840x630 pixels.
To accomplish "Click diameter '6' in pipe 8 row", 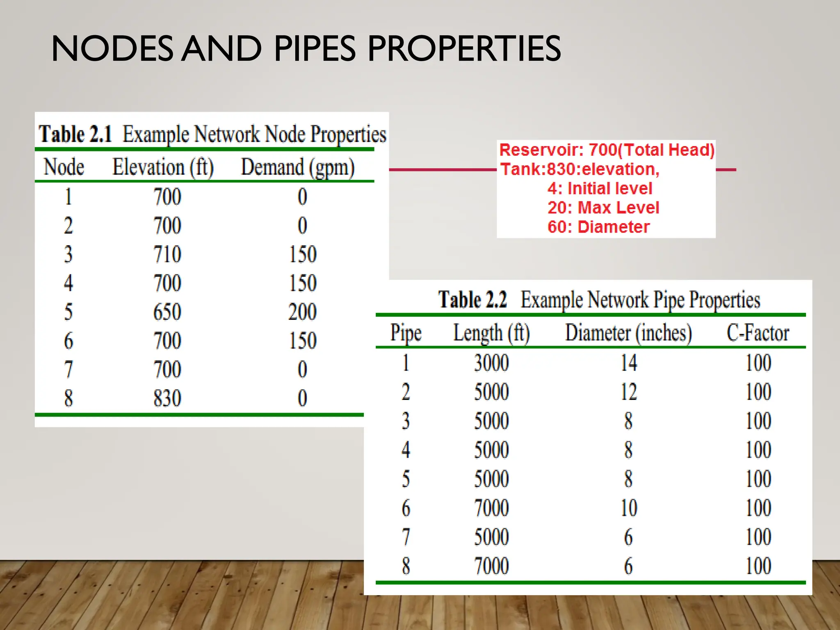I will 628,566.
